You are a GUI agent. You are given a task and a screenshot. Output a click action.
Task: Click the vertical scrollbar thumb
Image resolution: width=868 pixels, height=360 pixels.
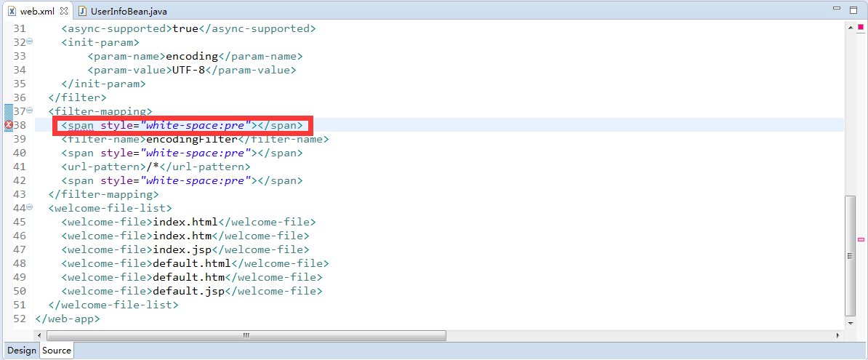pos(851,256)
